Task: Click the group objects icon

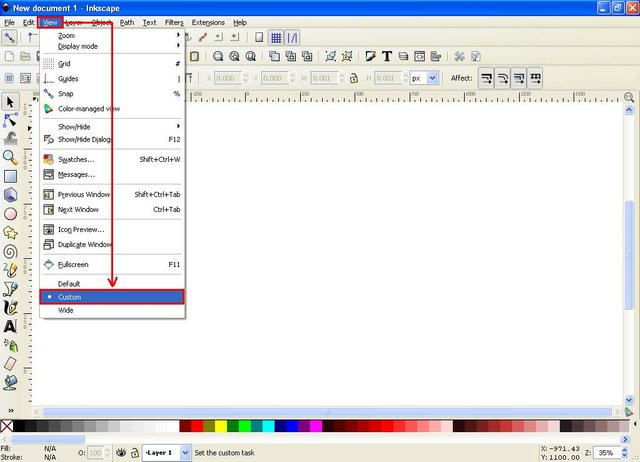Action: [x=331, y=56]
